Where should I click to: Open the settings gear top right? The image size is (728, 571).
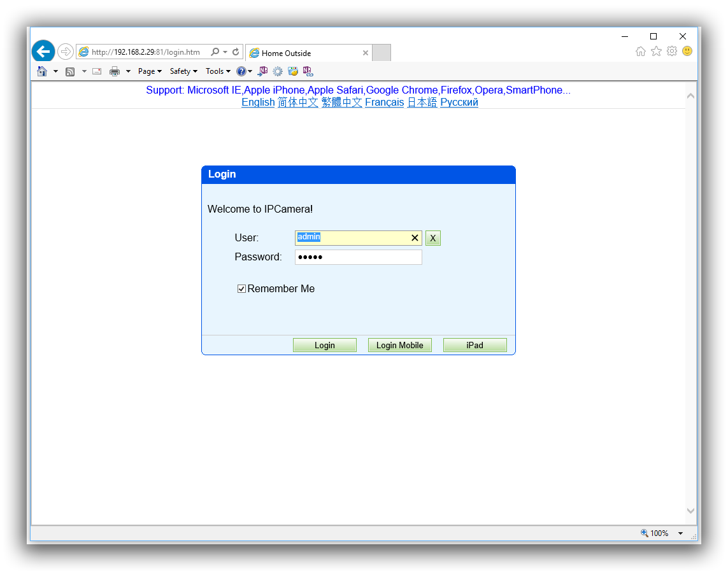click(x=672, y=52)
